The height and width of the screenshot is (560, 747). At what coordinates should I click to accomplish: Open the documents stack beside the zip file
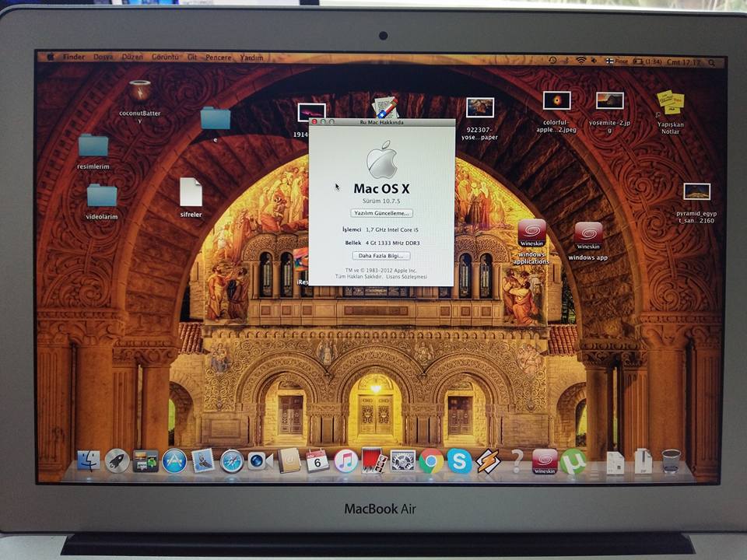point(615,462)
